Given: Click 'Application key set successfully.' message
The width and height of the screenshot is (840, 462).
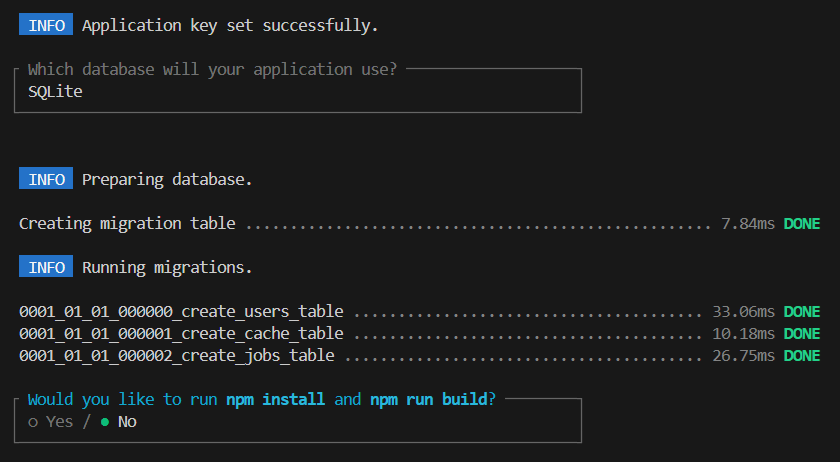Looking at the screenshot, I should click(x=230, y=26).
